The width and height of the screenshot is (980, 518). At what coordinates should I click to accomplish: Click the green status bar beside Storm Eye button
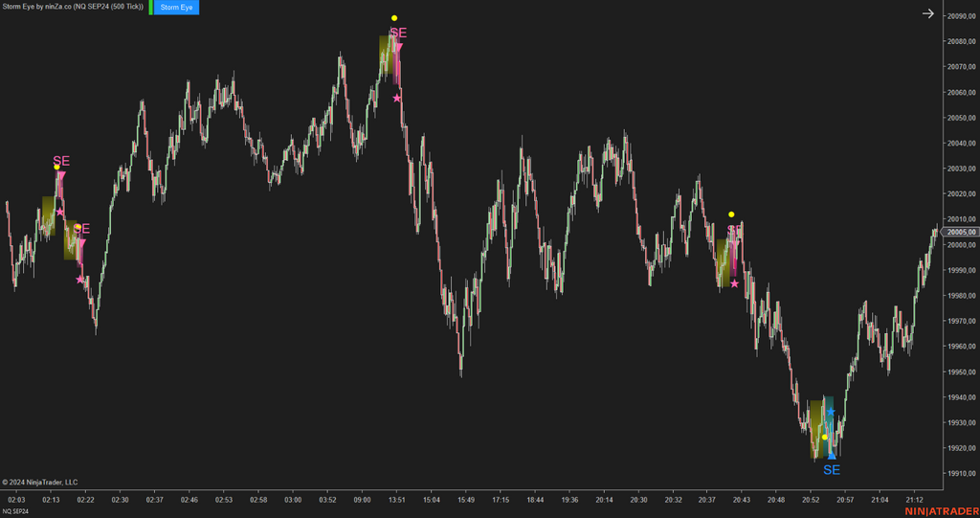(x=150, y=8)
